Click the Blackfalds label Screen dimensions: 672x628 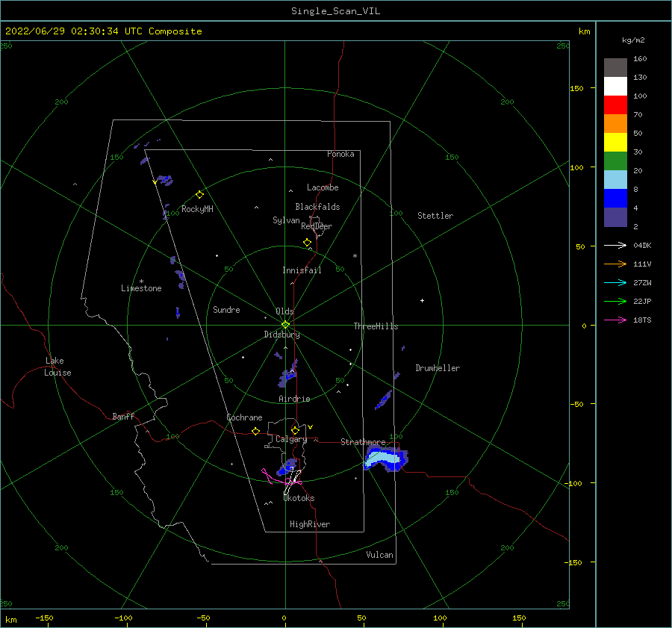(317, 207)
